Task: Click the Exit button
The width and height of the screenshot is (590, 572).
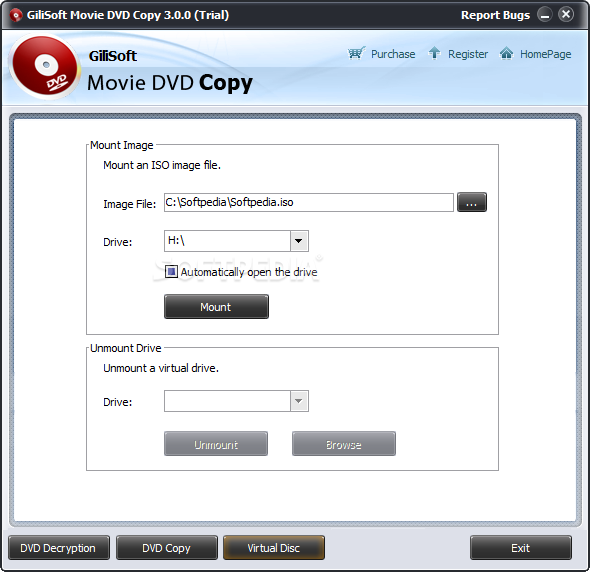Action: click(521, 548)
